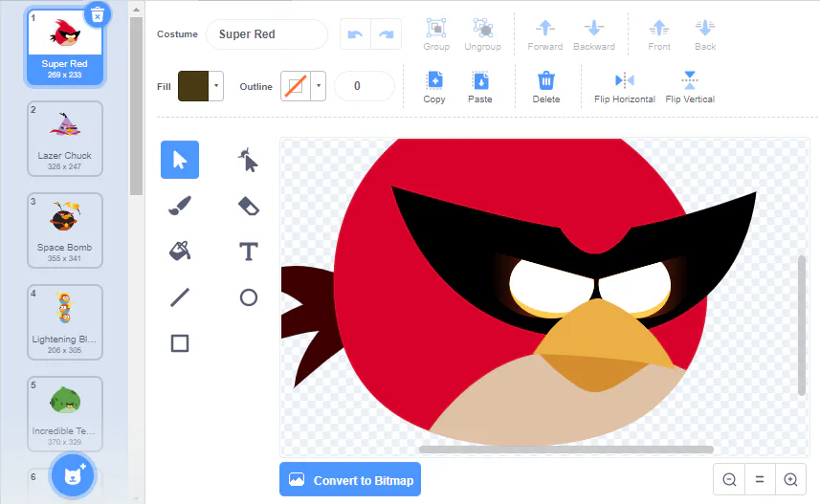Zoom in on the canvas
820x504 pixels.
790,479
